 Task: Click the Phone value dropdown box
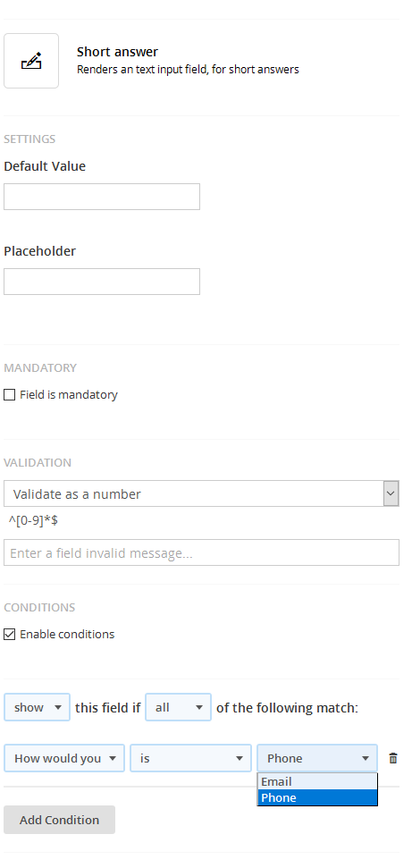(317, 758)
